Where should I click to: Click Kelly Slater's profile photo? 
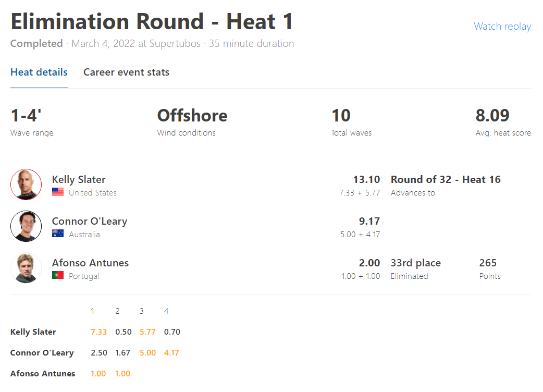[x=26, y=185]
